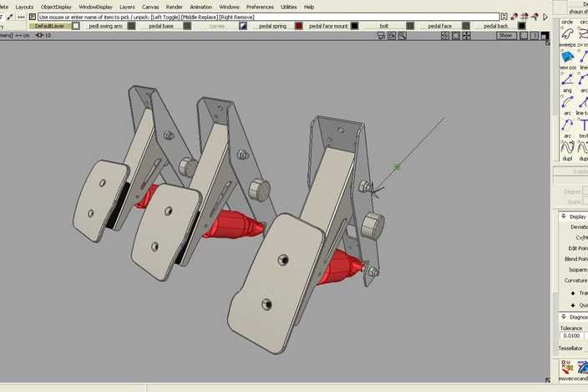Click the black pedal back swatch
This screenshot has height=392, width=588.
522,26
